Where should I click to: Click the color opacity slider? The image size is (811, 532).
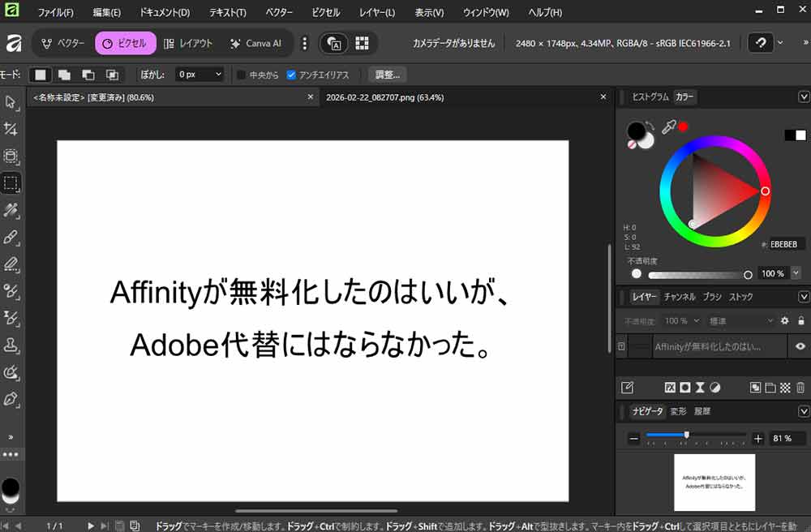point(697,274)
